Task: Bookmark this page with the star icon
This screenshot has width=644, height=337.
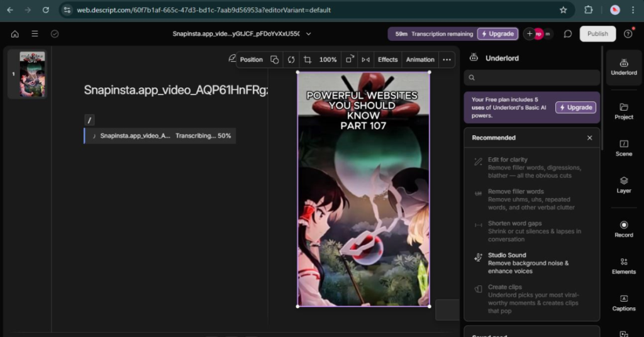Action: pos(563,10)
